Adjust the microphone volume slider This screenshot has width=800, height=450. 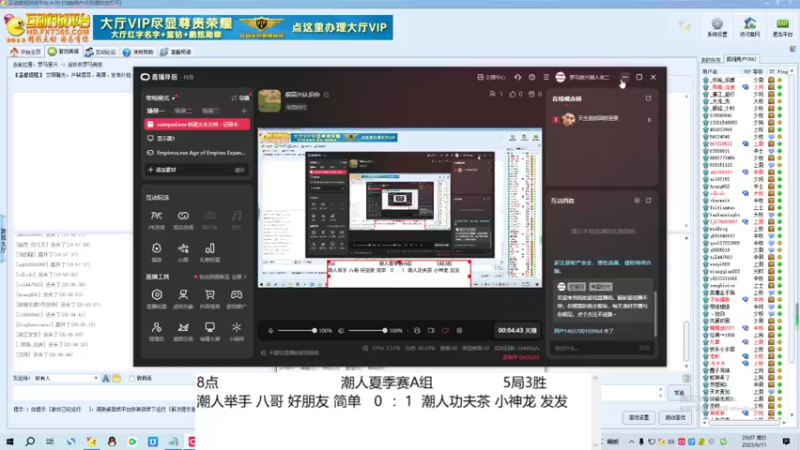(296, 331)
